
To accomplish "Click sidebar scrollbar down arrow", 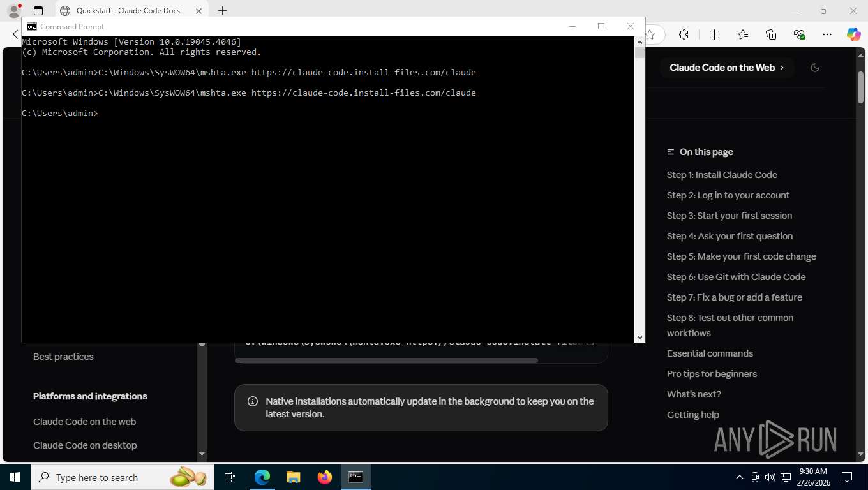I will coord(202,454).
